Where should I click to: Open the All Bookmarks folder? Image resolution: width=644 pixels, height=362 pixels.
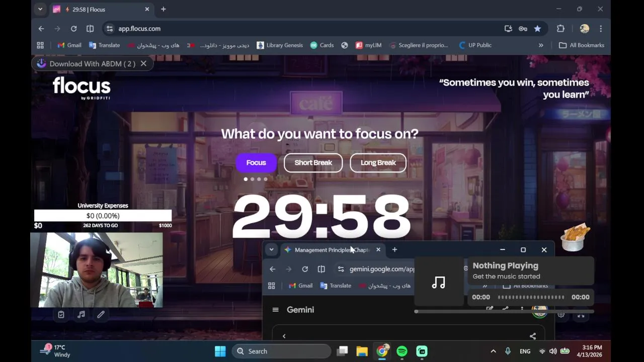[x=582, y=45]
